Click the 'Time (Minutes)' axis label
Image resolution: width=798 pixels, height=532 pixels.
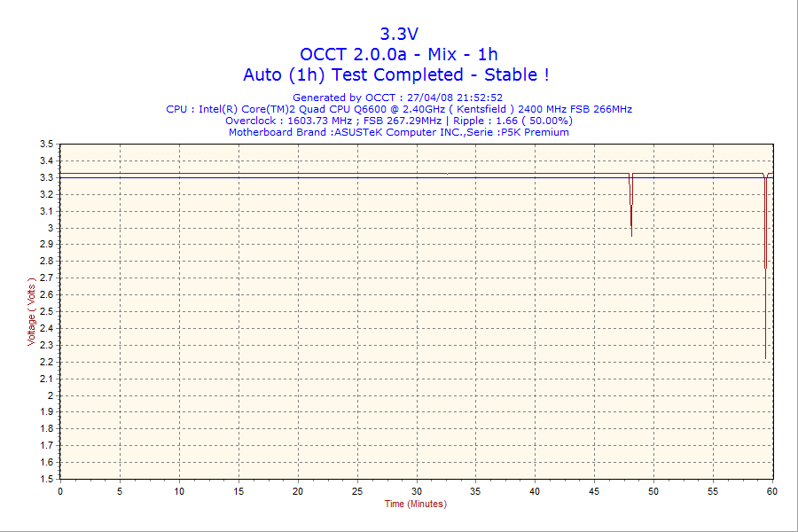click(415, 504)
